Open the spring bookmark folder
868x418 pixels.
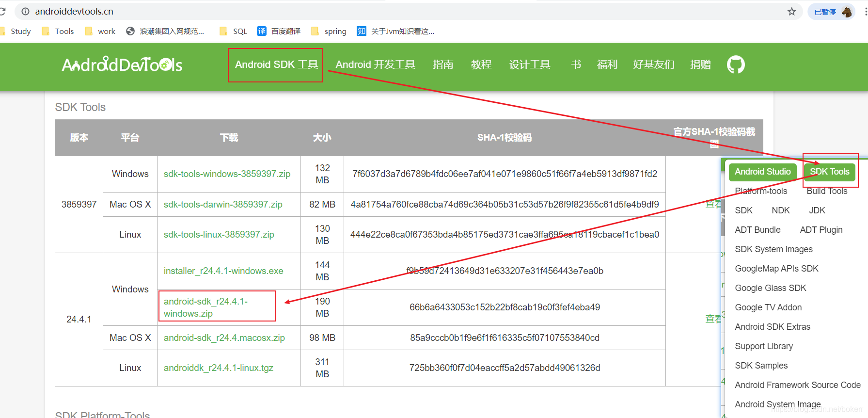(x=329, y=32)
